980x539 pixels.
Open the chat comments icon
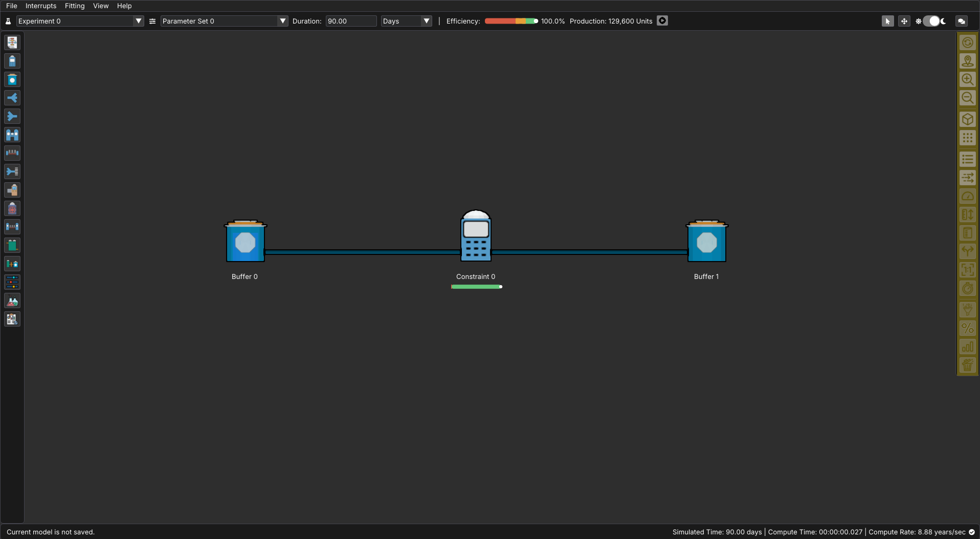962,21
